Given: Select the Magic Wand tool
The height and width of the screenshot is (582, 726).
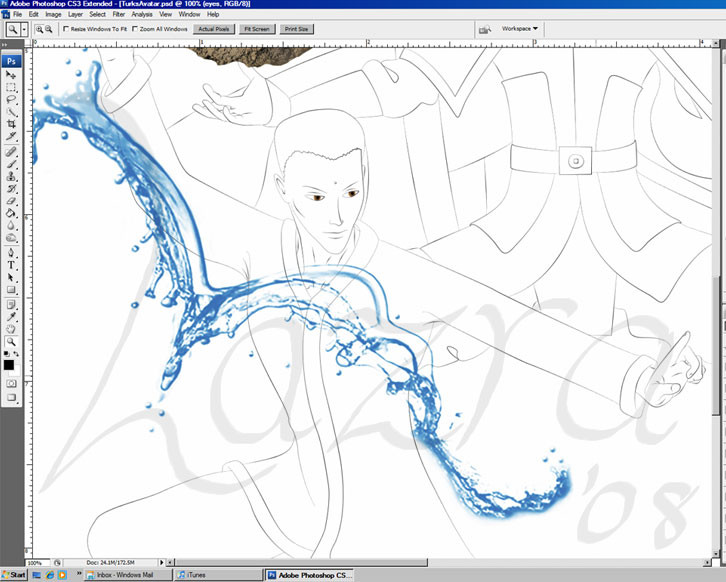Looking at the screenshot, I should coord(11,112).
